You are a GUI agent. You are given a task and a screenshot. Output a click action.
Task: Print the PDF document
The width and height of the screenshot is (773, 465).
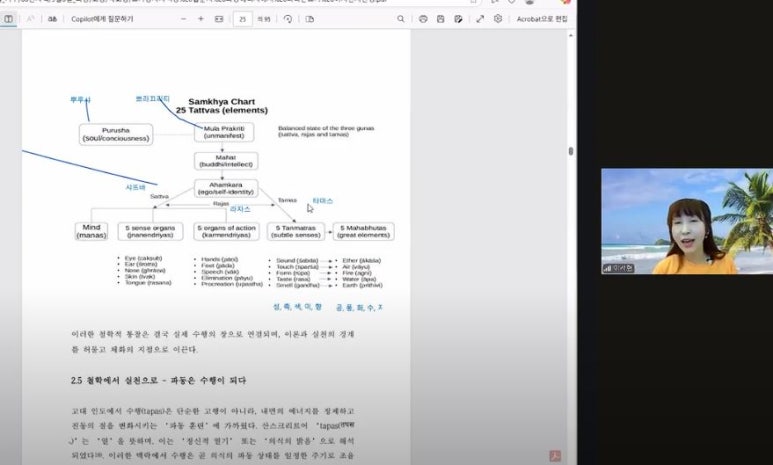[424, 19]
